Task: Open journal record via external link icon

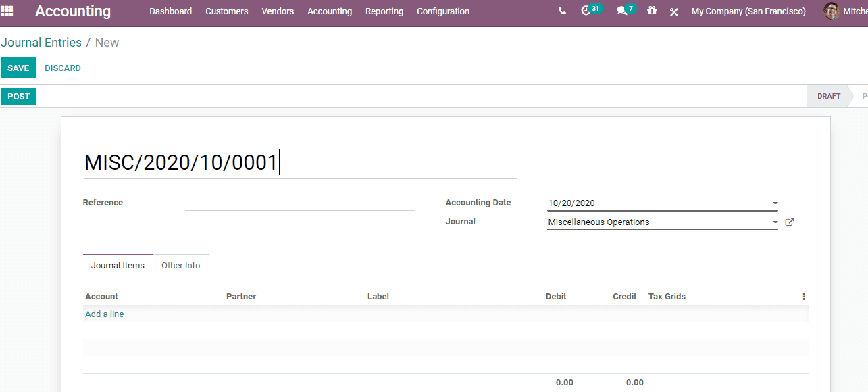Action: click(789, 222)
